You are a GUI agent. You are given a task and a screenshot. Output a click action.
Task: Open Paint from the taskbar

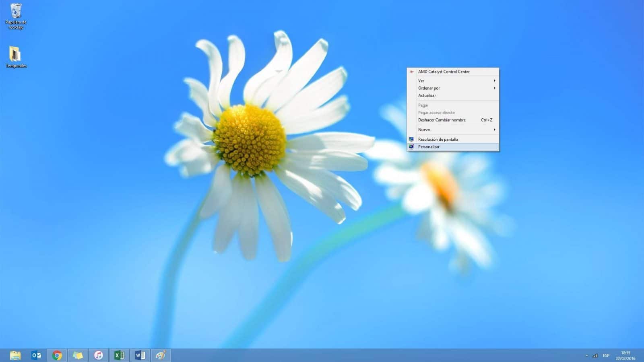(x=161, y=355)
